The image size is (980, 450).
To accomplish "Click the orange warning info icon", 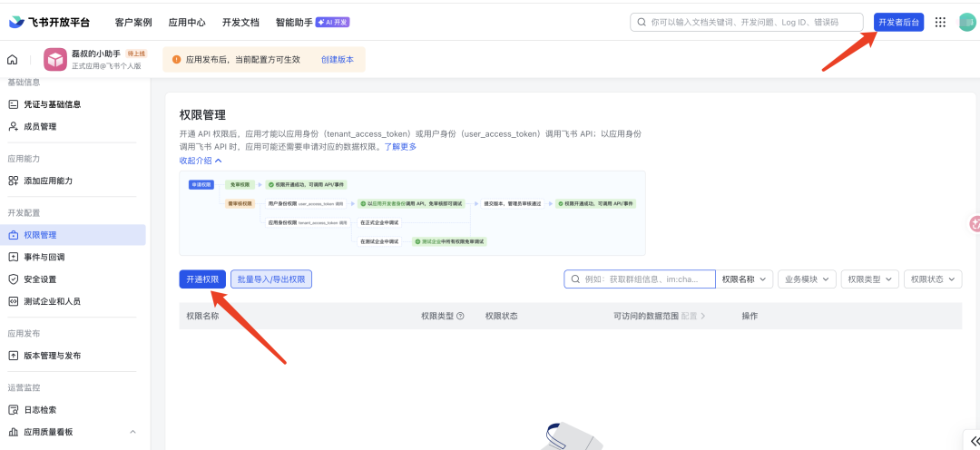I will (176, 60).
